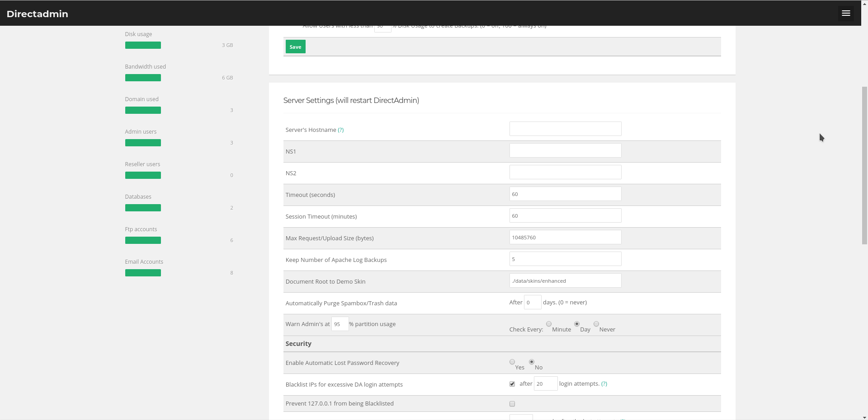Uncheck Blacklist IPs for excessive login attempts
The width and height of the screenshot is (868, 420).
point(512,384)
